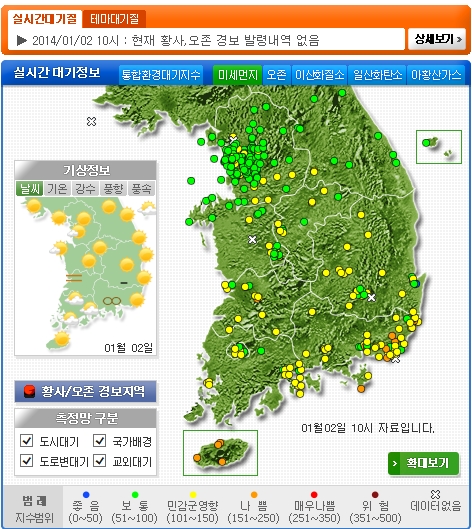Viewport: 472px width, 529px height.
Task: Open 상세보기 details button
Action: (x=437, y=39)
